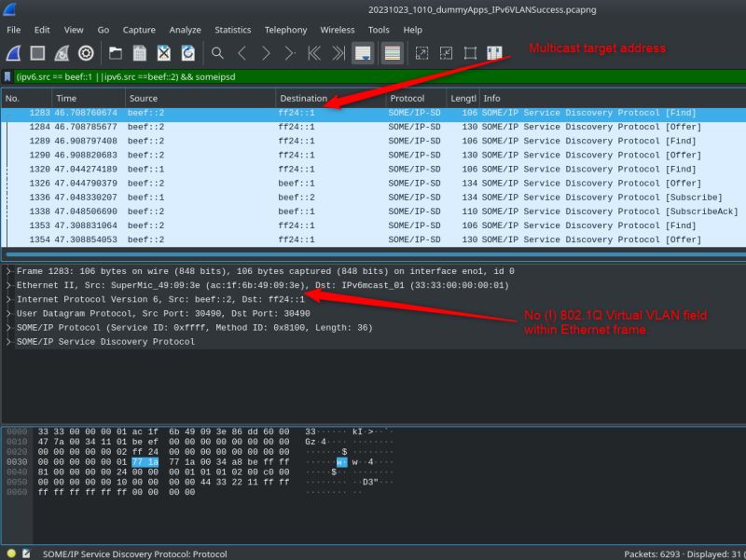746x560 pixels.
Task: Open expert information from the status bar
Action: pos(9,553)
